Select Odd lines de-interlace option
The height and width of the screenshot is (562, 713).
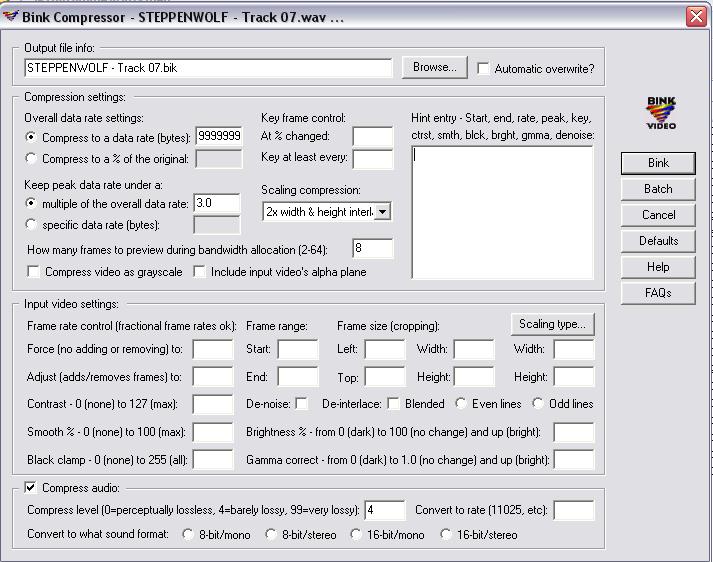point(538,403)
